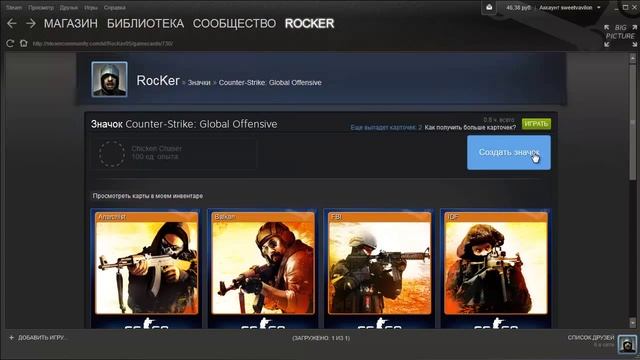
Task: Open the Игры menu
Action: pos(91,7)
